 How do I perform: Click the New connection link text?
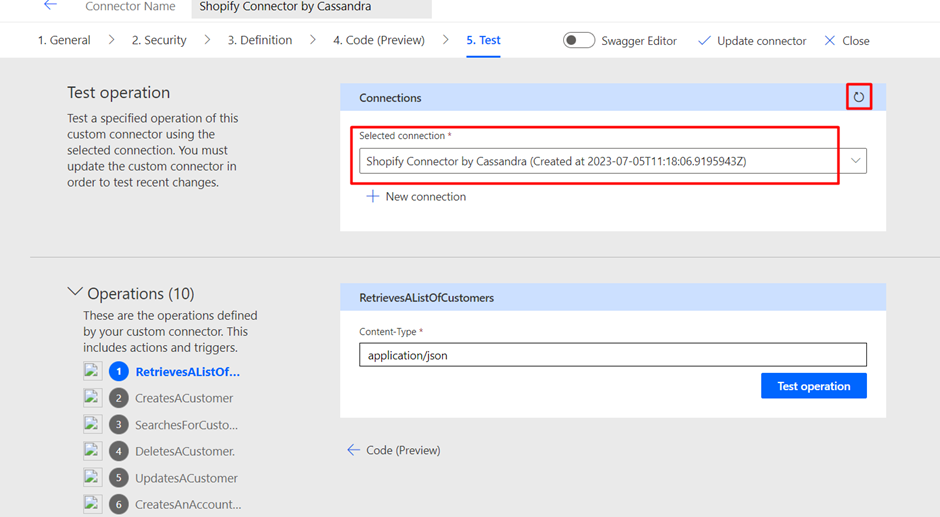[x=426, y=197]
